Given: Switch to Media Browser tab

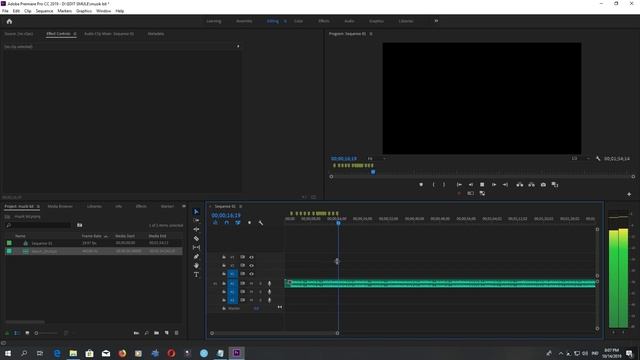Looking at the screenshot, I should click(60, 207).
